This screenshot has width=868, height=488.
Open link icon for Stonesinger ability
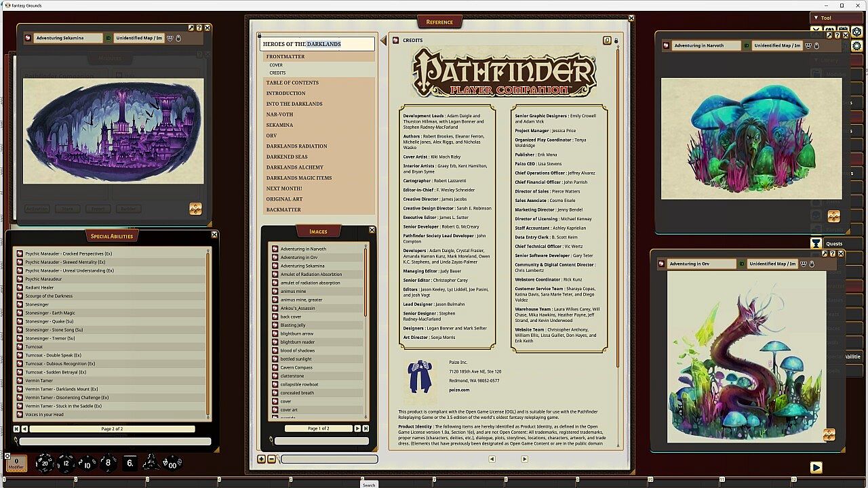[x=20, y=304]
